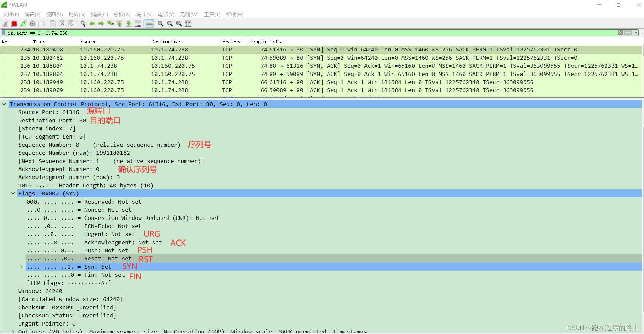Sort by the No. column header

coord(16,42)
